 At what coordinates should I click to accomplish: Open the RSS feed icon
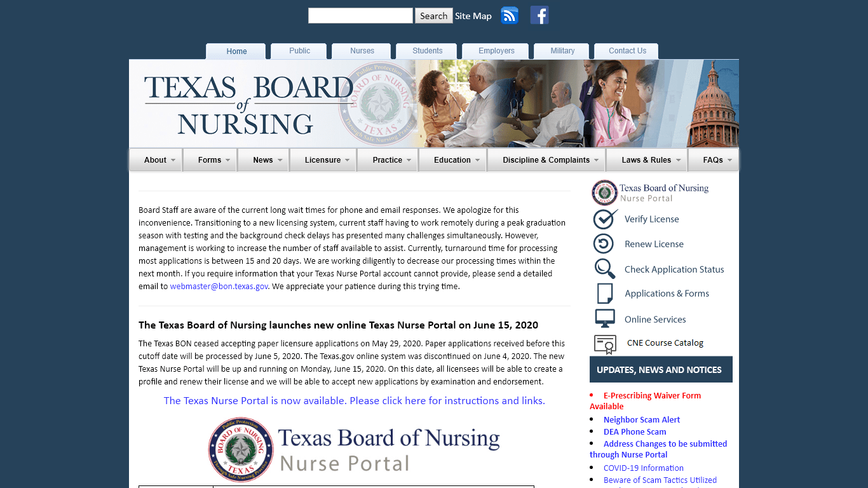pyautogui.click(x=510, y=15)
